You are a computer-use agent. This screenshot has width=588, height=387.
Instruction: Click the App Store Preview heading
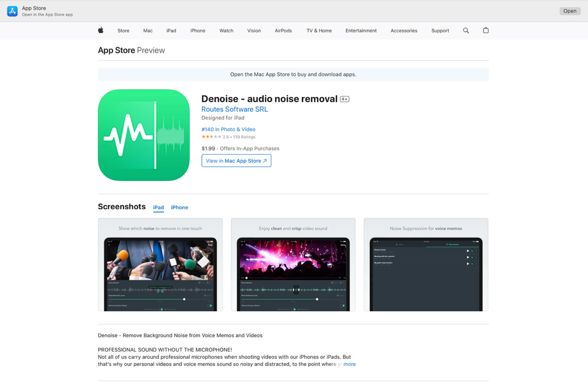[131, 50]
